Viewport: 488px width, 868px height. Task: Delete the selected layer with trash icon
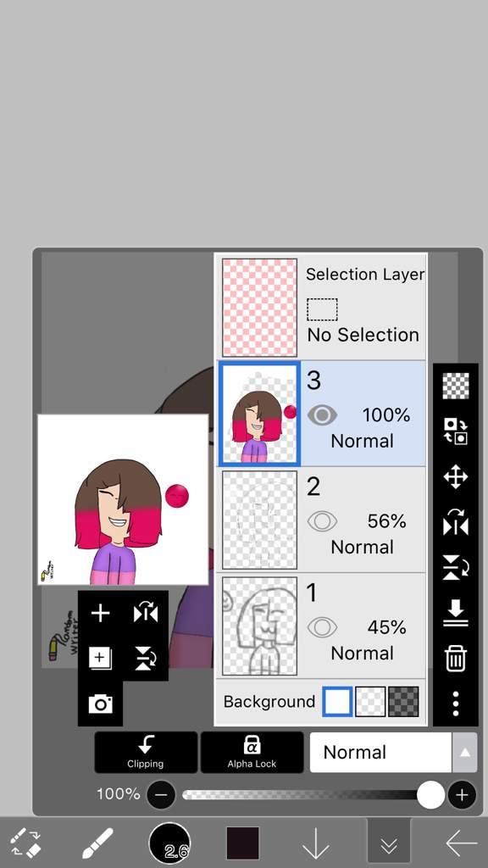pos(455,658)
